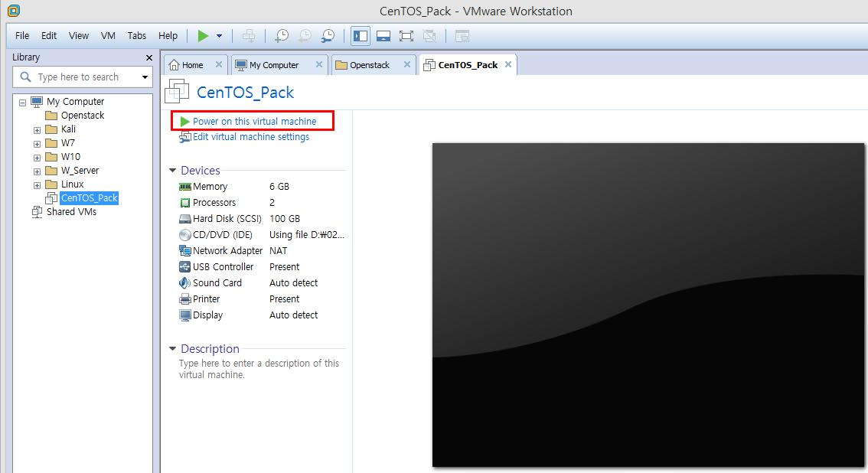Click the 6 GB memory value

[279, 187]
